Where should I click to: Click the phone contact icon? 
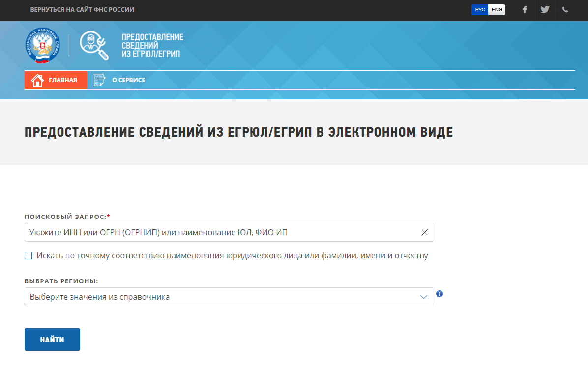[565, 10]
